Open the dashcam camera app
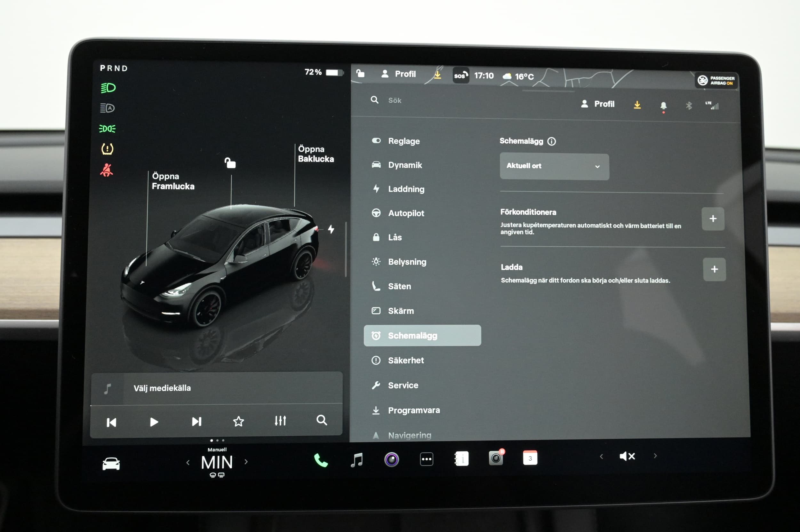800x532 pixels. click(496, 458)
